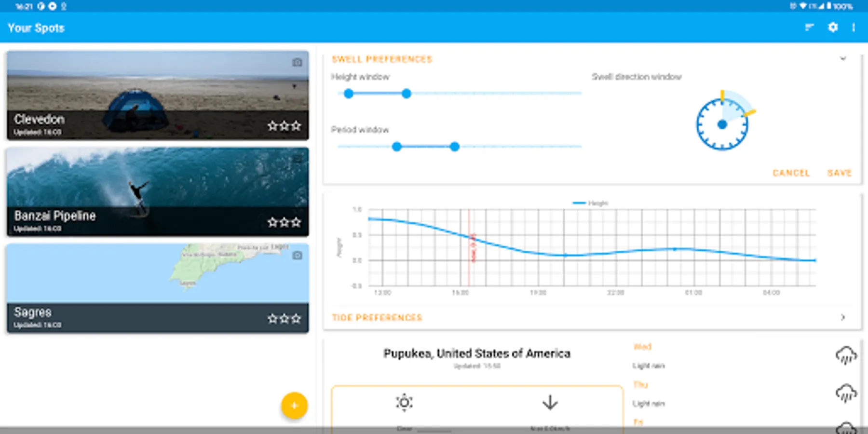This screenshot has height=434, width=868.
Task: Tap the sun weather icon in the Pupukea panel
Action: (x=404, y=402)
